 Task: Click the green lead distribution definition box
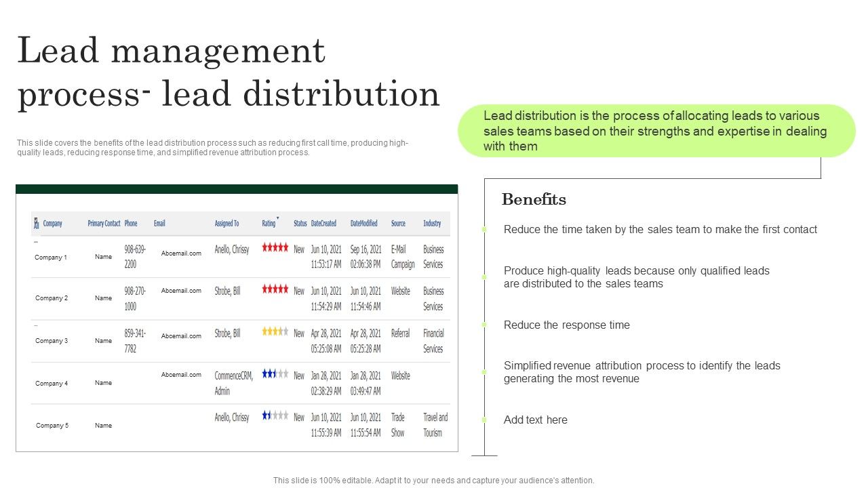coord(657,131)
